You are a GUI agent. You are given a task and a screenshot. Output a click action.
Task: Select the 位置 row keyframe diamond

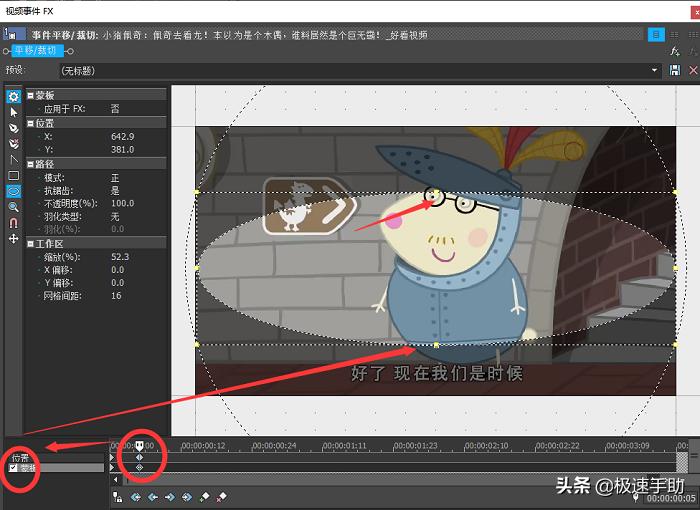click(x=139, y=457)
